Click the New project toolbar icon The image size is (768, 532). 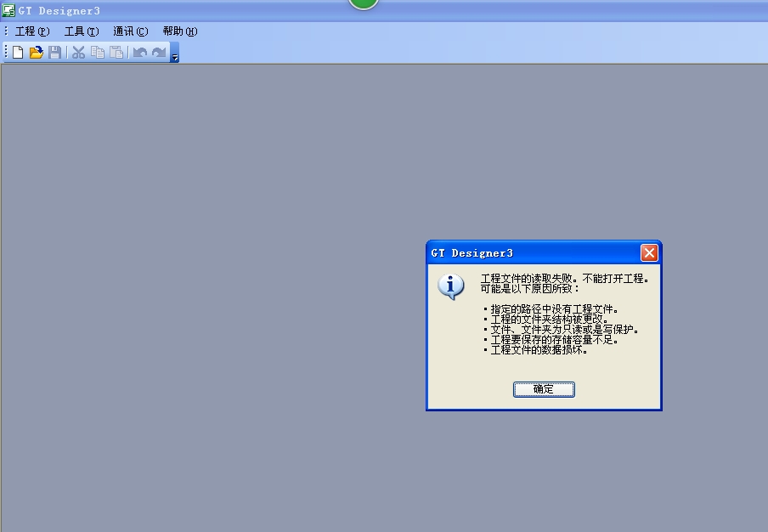(x=18, y=52)
